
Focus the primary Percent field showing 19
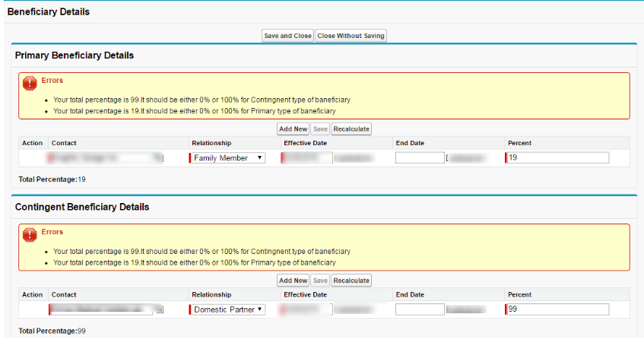(x=557, y=158)
